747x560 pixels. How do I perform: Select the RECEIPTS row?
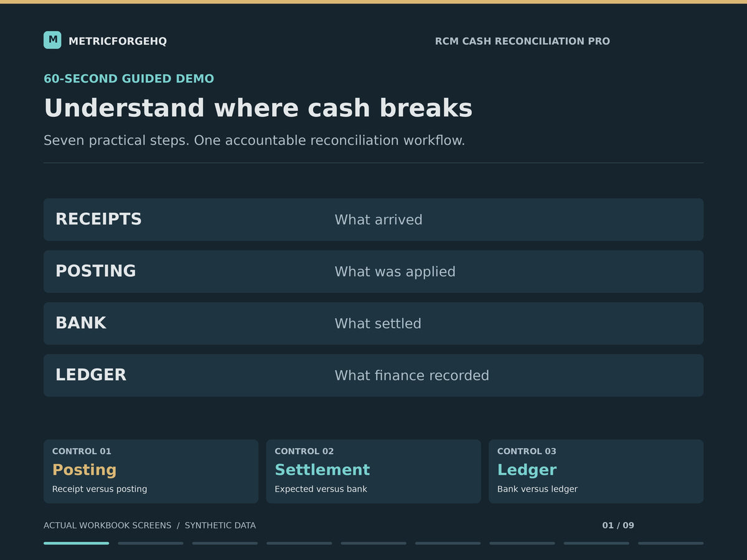[x=374, y=220]
